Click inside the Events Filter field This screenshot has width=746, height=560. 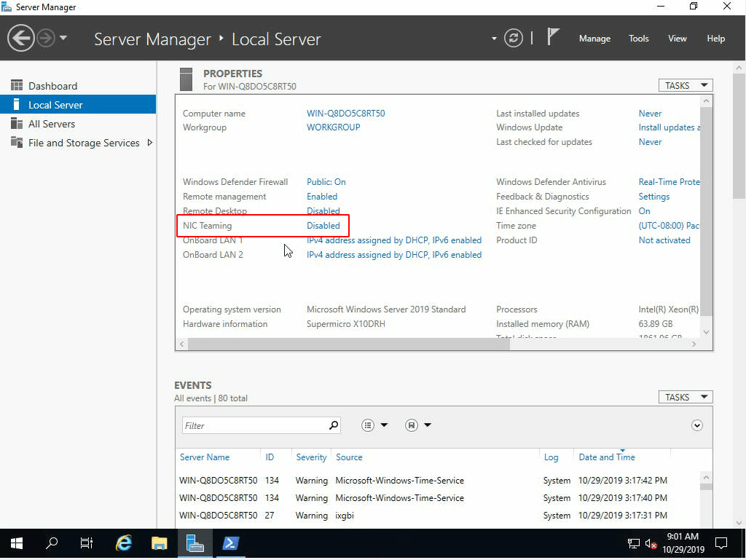pos(255,425)
